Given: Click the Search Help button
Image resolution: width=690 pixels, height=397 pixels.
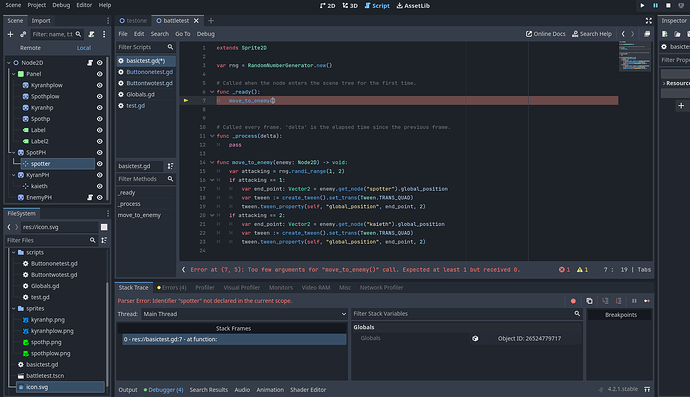Looking at the screenshot, I should [592, 34].
